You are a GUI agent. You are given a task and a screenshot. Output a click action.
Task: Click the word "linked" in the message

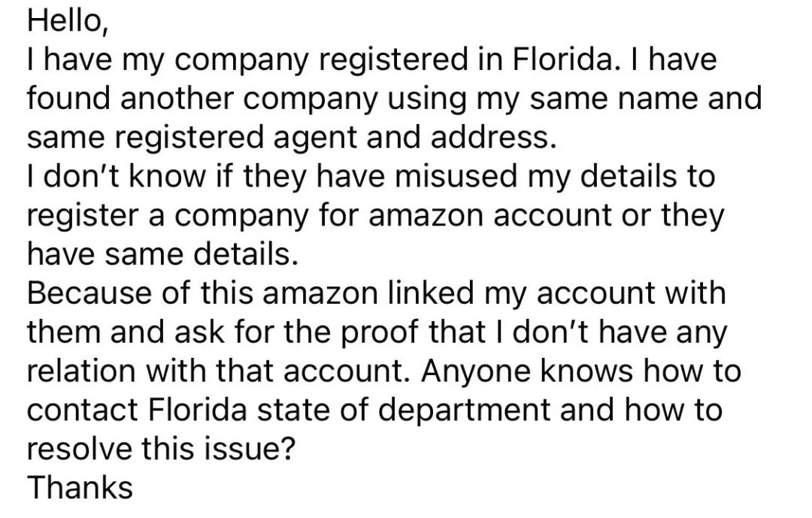pyautogui.click(x=430, y=293)
